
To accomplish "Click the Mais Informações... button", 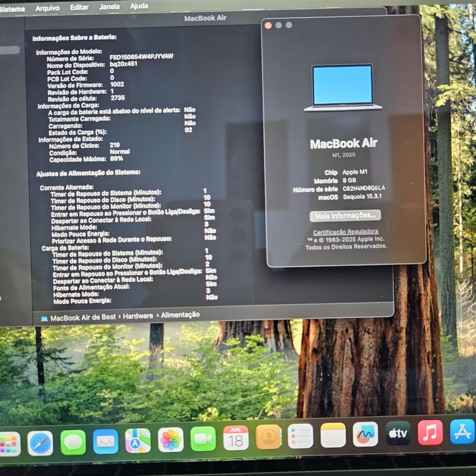I will click(346, 216).
